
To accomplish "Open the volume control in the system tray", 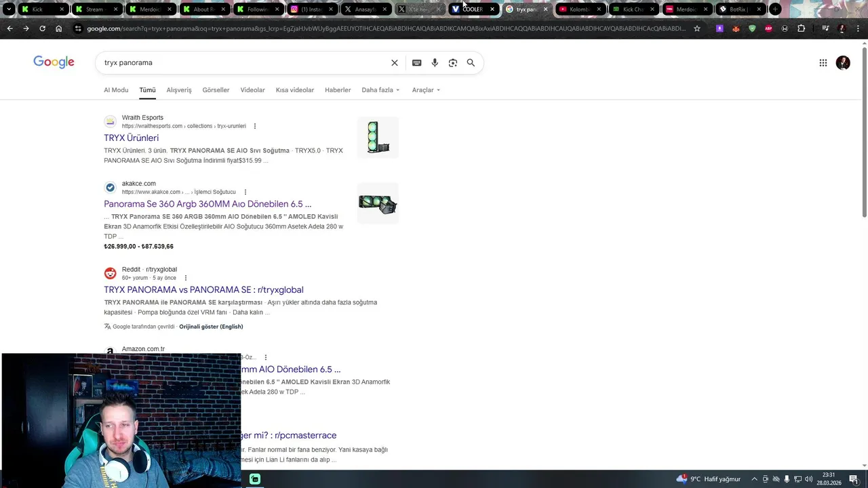I will (808, 479).
